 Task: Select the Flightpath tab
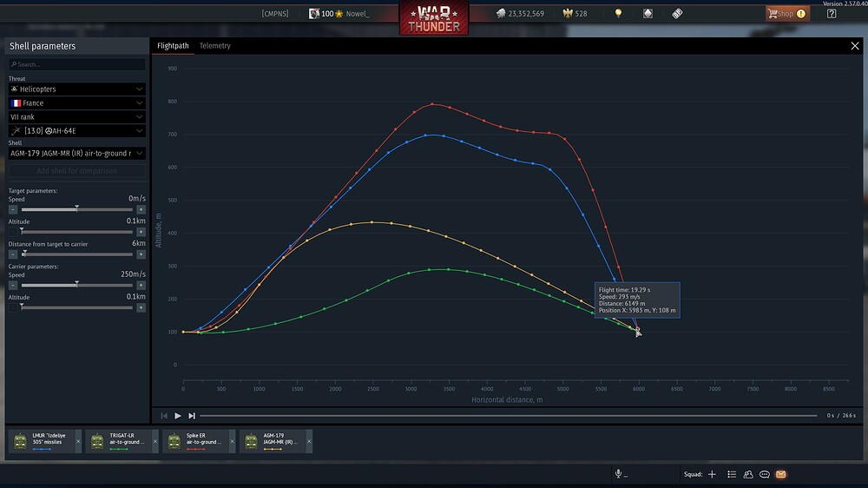pos(173,46)
